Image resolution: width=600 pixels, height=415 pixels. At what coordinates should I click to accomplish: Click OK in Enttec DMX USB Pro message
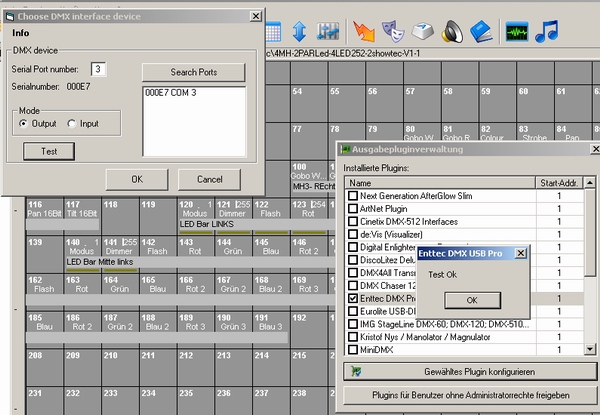coord(472,300)
